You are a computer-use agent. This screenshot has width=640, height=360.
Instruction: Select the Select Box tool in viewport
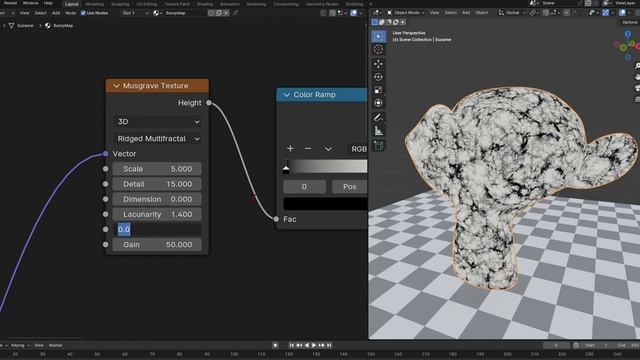pyautogui.click(x=378, y=36)
